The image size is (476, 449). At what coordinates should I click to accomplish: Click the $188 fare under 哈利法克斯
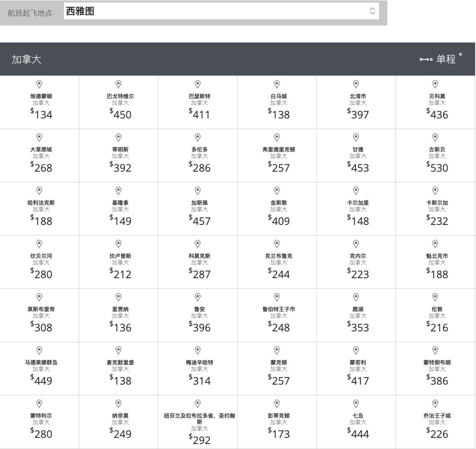tap(41, 221)
